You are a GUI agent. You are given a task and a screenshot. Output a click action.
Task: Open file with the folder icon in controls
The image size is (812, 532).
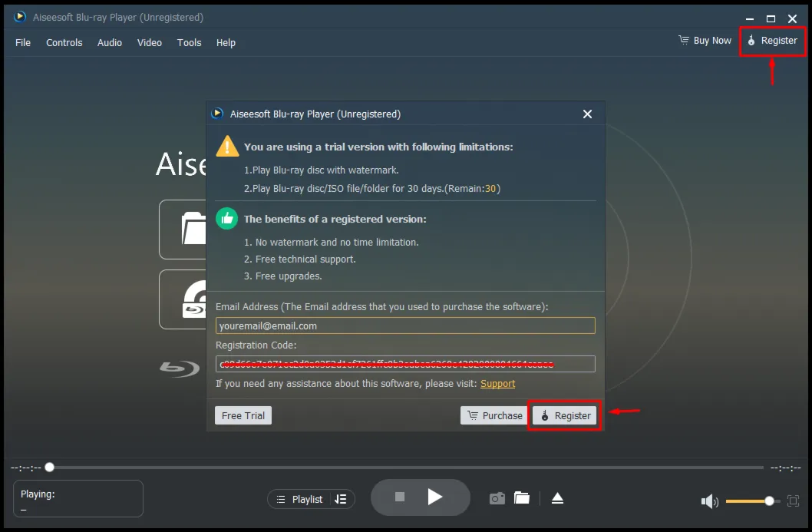pyautogui.click(x=521, y=497)
